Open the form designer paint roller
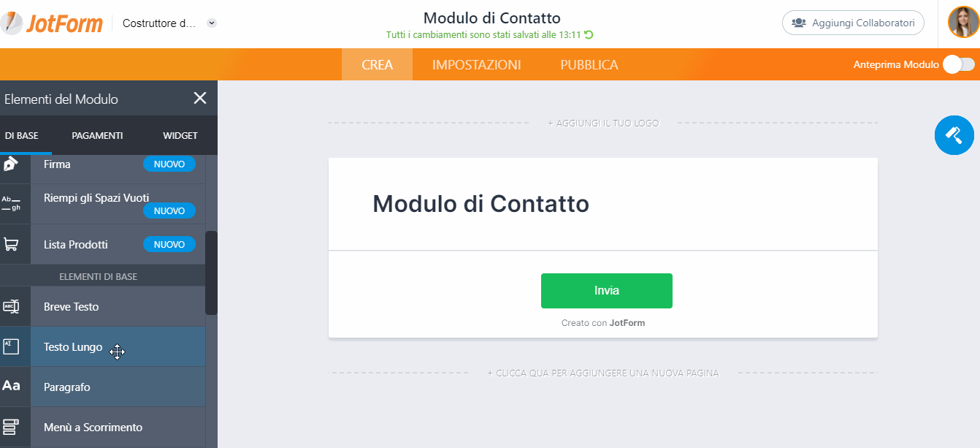The width and height of the screenshot is (980, 448). pyautogui.click(x=954, y=134)
